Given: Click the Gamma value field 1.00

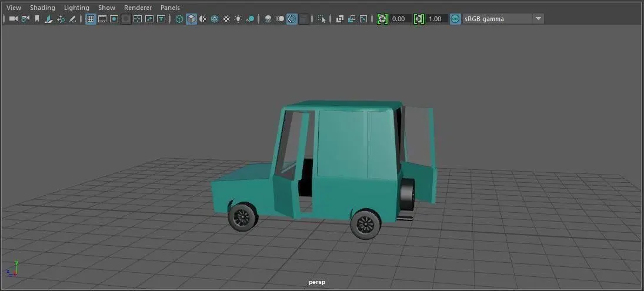Looking at the screenshot, I should pyautogui.click(x=436, y=19).
